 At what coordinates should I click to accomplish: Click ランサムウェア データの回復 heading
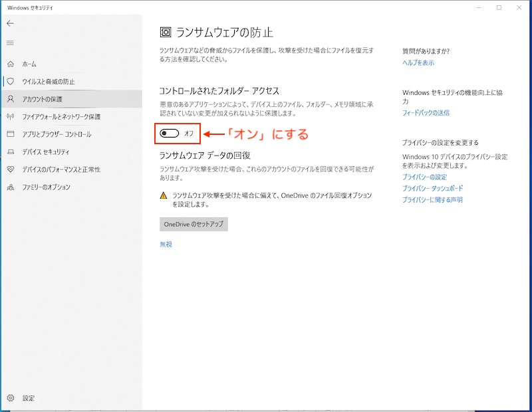[x=205, y=155]
